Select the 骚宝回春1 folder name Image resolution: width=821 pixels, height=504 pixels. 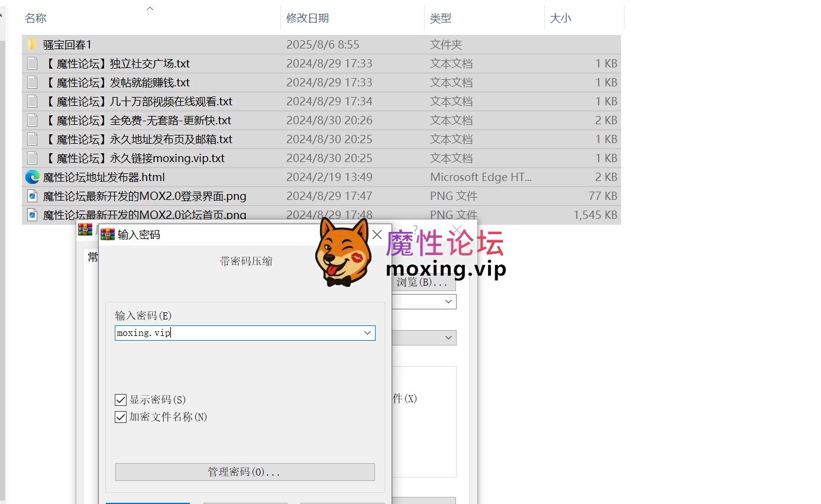coord(67,45)
